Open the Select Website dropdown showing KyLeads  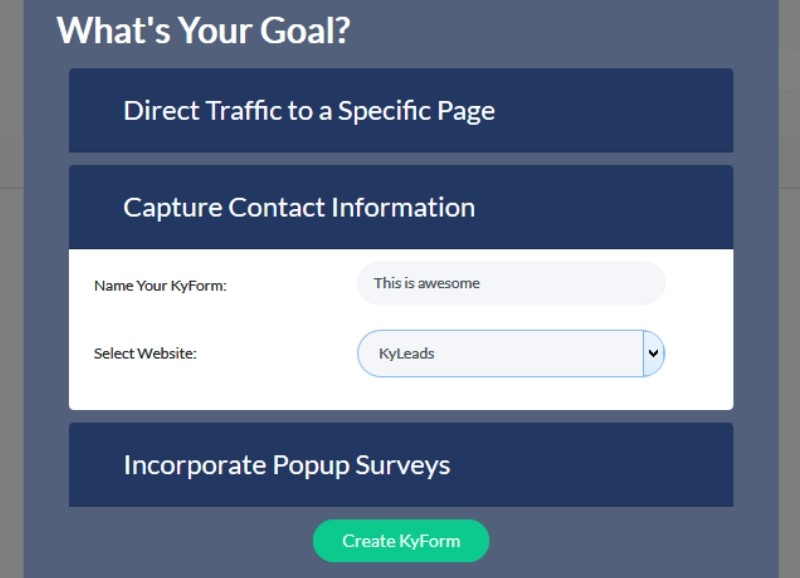coord(500,353)
